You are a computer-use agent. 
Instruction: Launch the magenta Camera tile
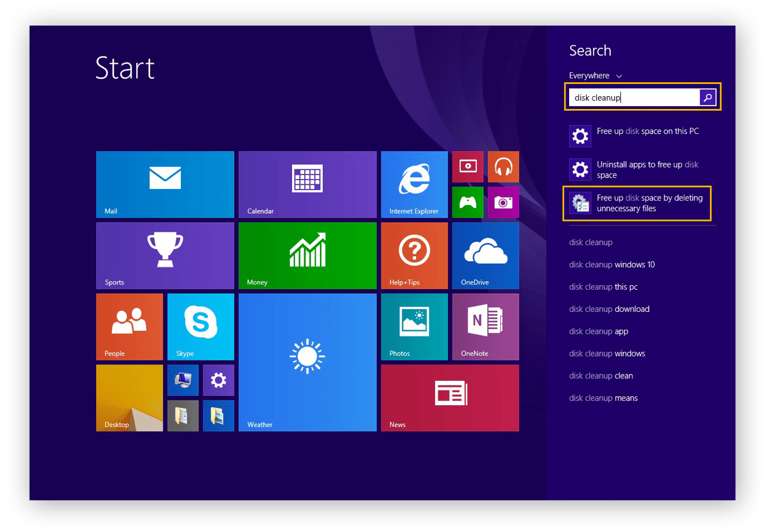[x=503, y=202]
